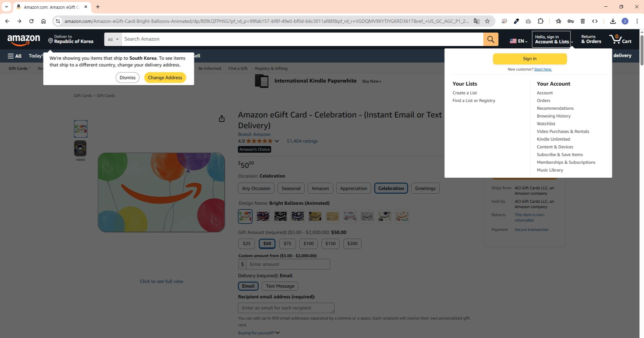The width and height of the screenshot is (644, 338).
Task: Select the Greetings occasion
Action: 425,188
